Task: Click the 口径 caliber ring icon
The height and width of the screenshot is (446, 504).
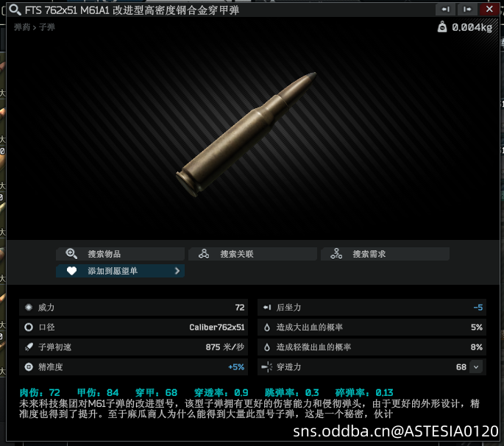Action: 29,328
